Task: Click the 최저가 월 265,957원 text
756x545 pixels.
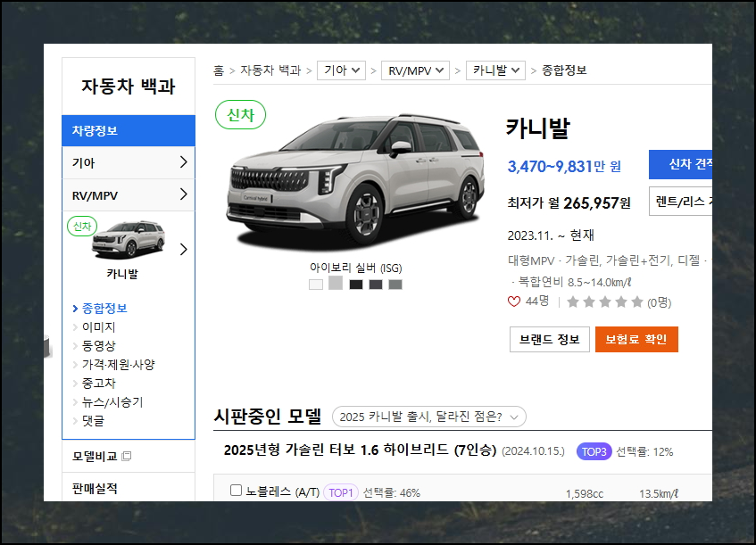Action: pos(569,202)
